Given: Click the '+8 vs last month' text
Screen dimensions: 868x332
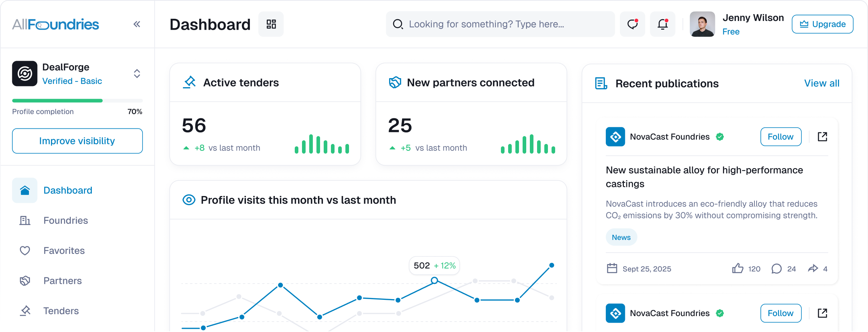Looking at the screenshot, I should pos(227,148).
